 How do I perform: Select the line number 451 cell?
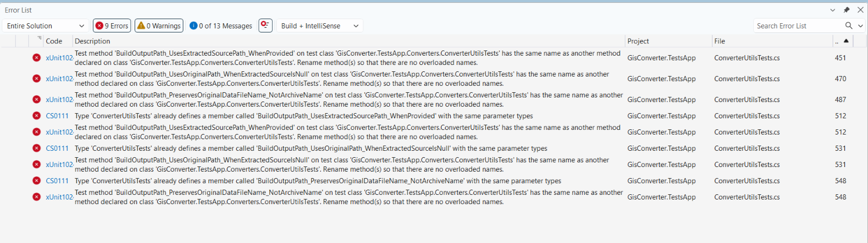point(840,58)
